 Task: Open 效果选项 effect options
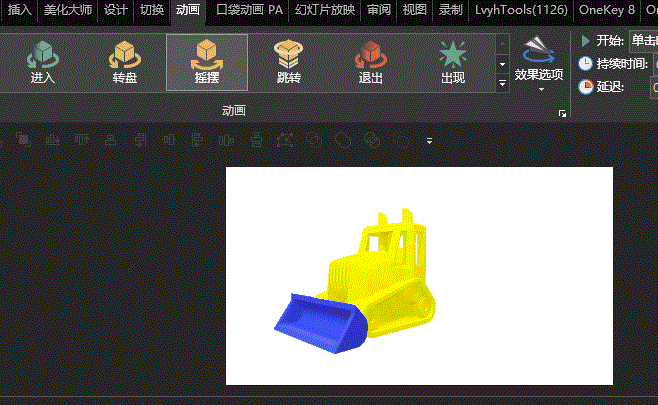click(539, 62)
